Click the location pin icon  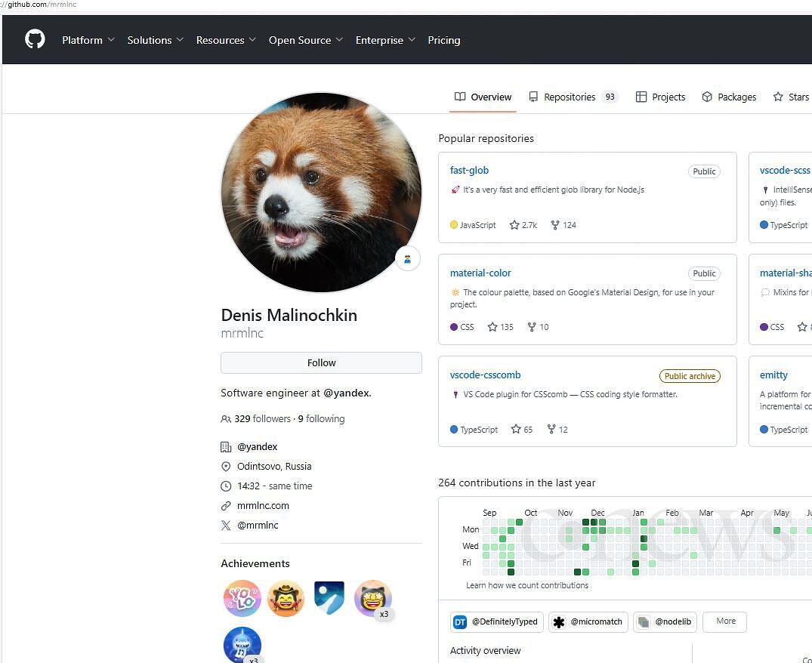pyautogui.click(x=226, y=467)
